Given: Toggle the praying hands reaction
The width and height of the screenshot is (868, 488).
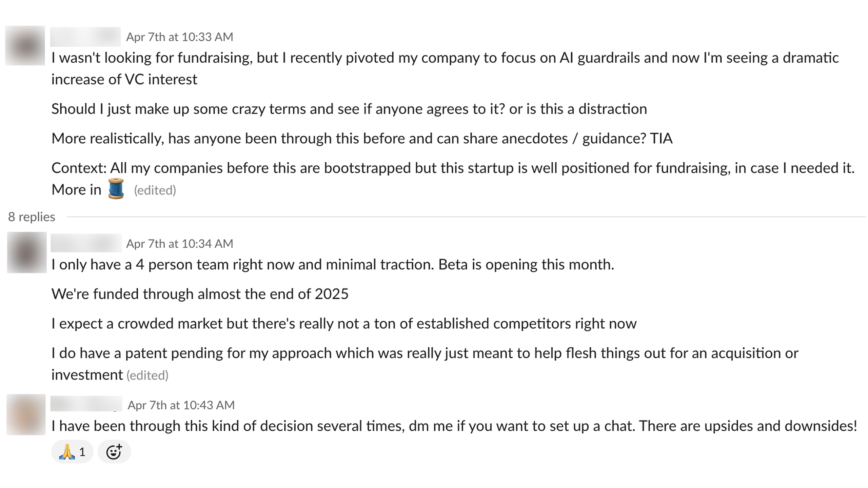Looking at the screenshot, I should pyautogui.click(x=72, y=452).
